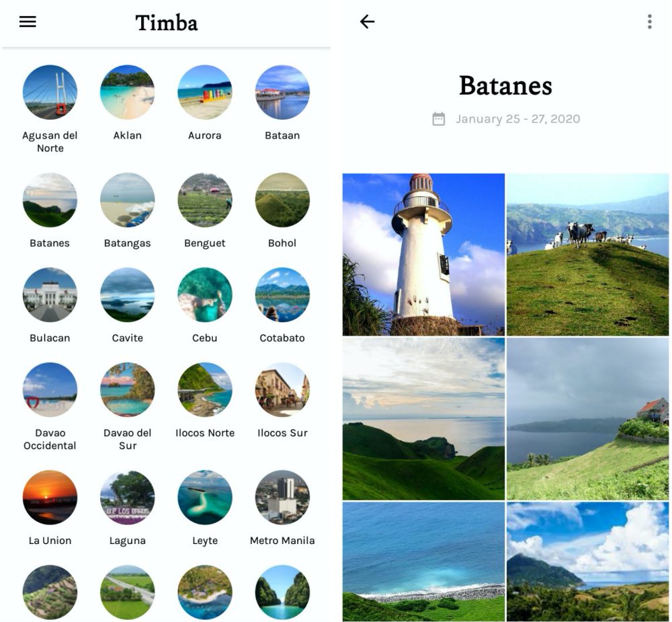Open the rice terraces thumbnail in bottom row
The height and width of the screenshot is (622, 672).
pyautogui.click(x=50, y=592)
